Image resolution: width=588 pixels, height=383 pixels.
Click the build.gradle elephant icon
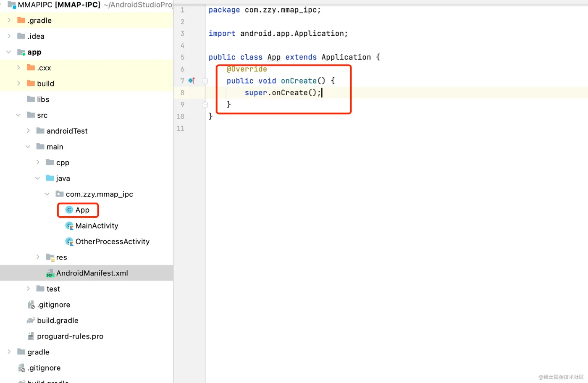(31, 320)
